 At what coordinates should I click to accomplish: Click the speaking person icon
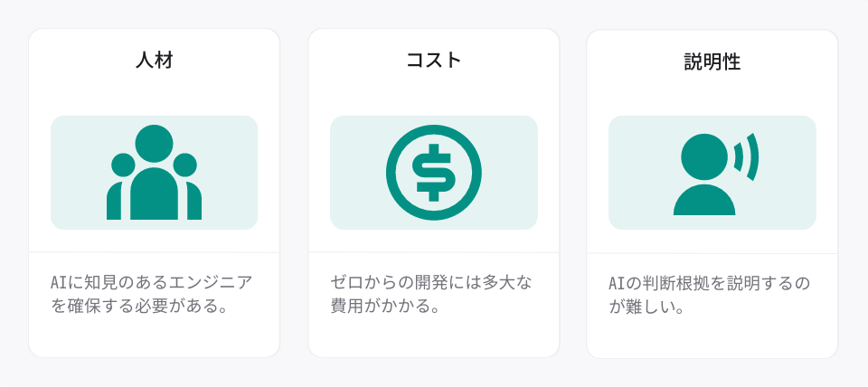tap(716, 174)
